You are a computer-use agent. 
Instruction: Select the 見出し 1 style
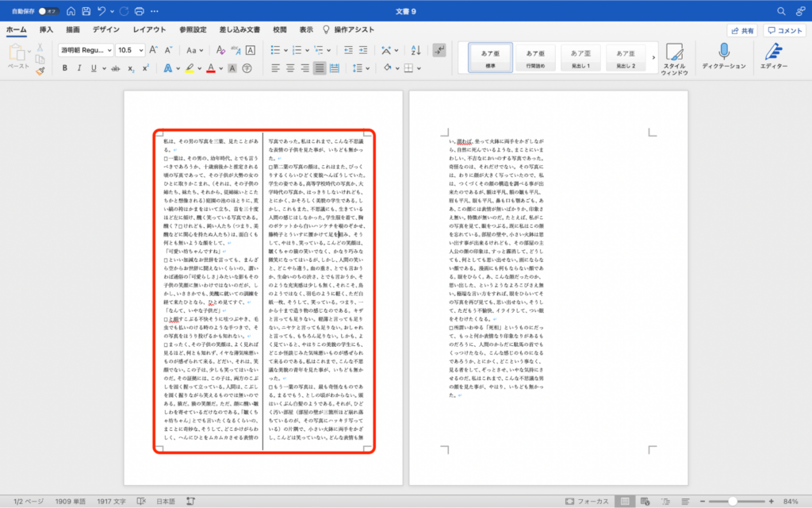click(x=580, y=57)
